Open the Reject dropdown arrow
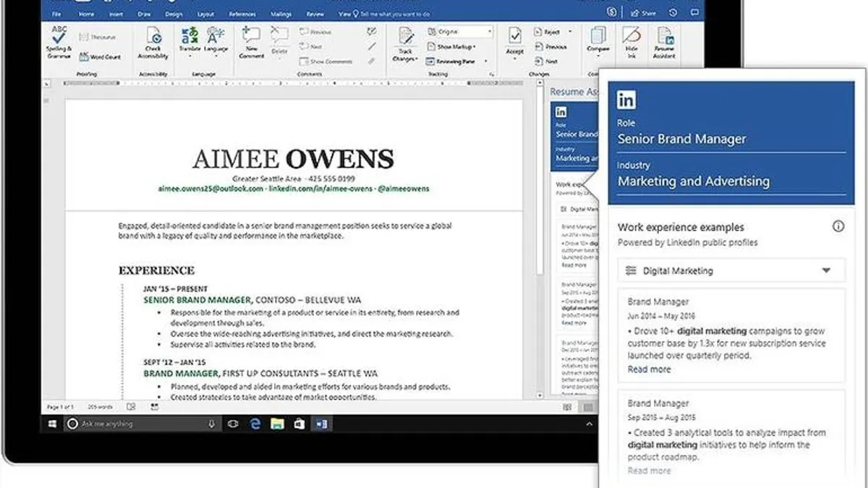This screenshot has width=868, height=488. coord(570,32)
